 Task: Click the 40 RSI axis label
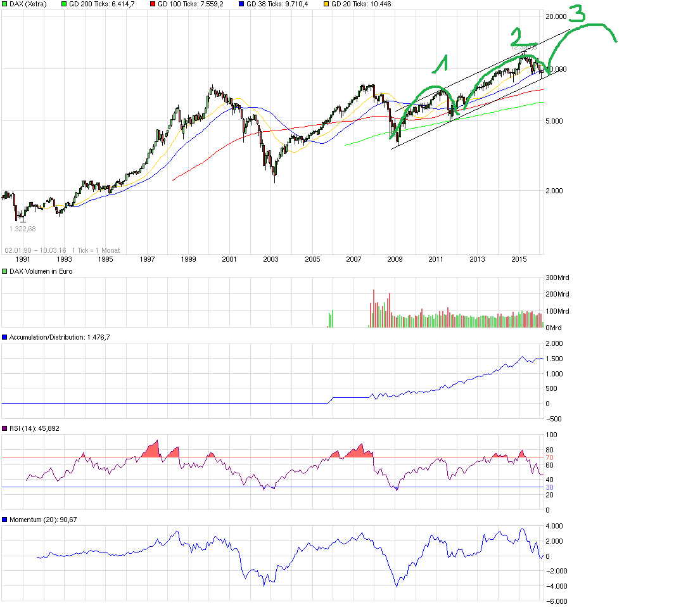[x=550, y=480]
